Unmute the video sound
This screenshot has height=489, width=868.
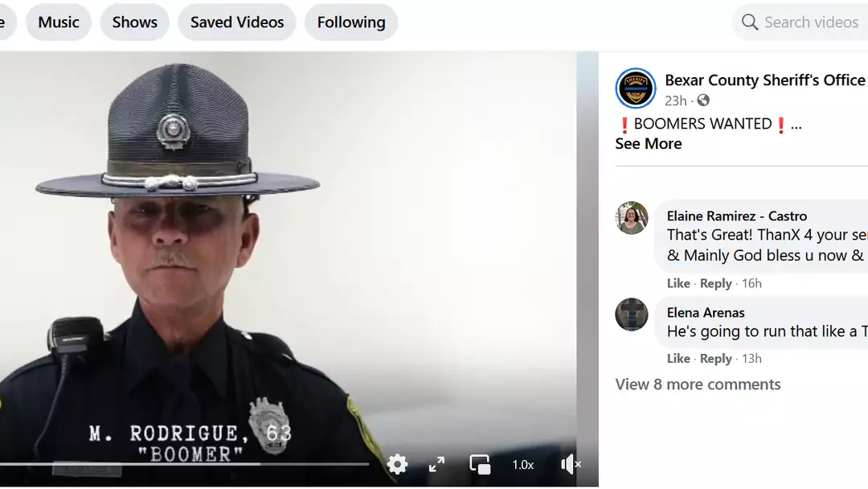point(570,464)
